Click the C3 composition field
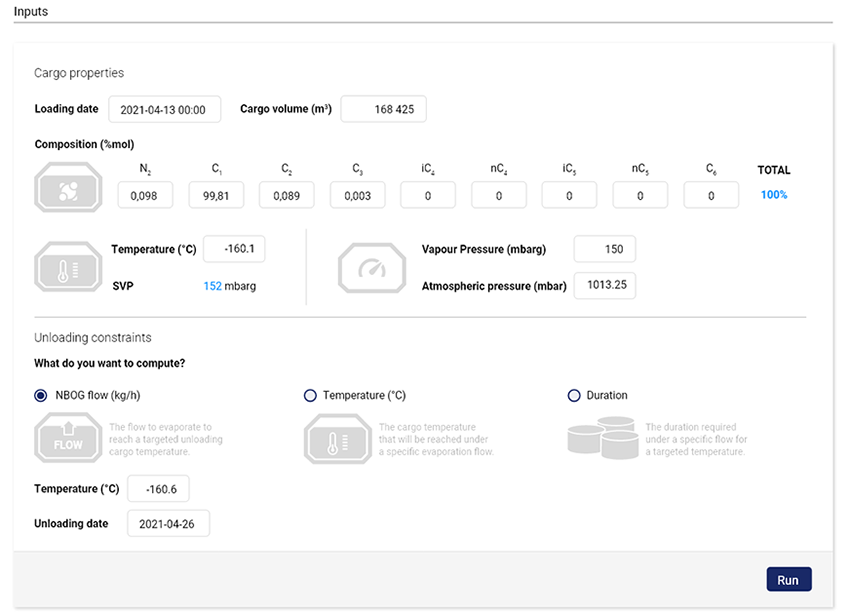The width and height of the screenshot is (850, 616). click(x=357, y=196)
